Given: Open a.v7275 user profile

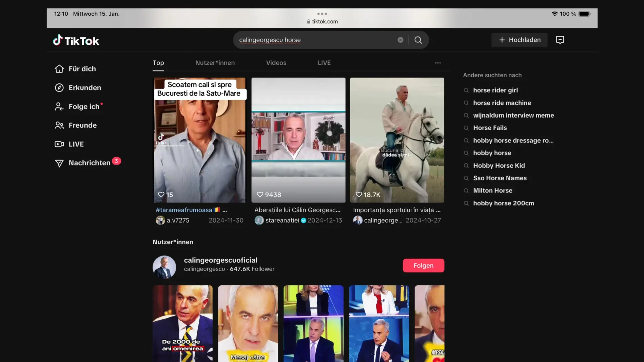Looking at the screenshot, I should coord(178,221).
